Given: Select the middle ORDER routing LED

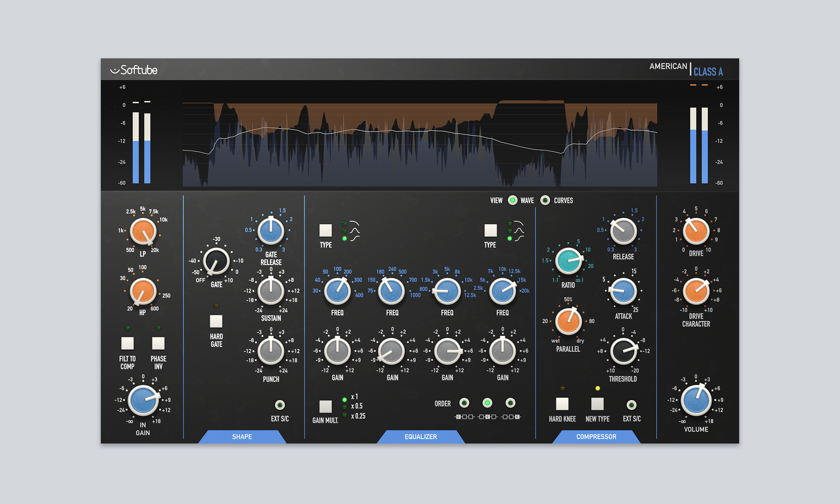Looking at the screenshot, I should pos(487,403).
